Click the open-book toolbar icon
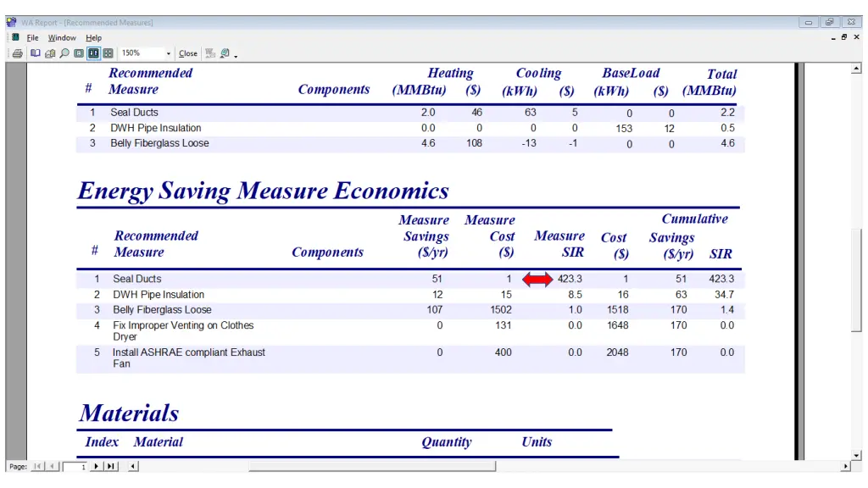868x488 pixels. pyautogui.click(x=36, y=53)
